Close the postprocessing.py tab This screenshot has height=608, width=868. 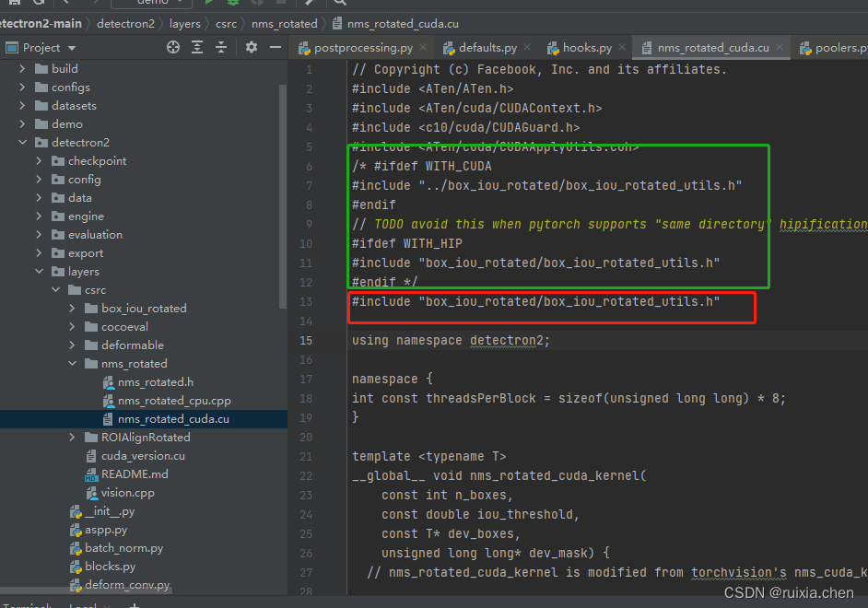423,47
